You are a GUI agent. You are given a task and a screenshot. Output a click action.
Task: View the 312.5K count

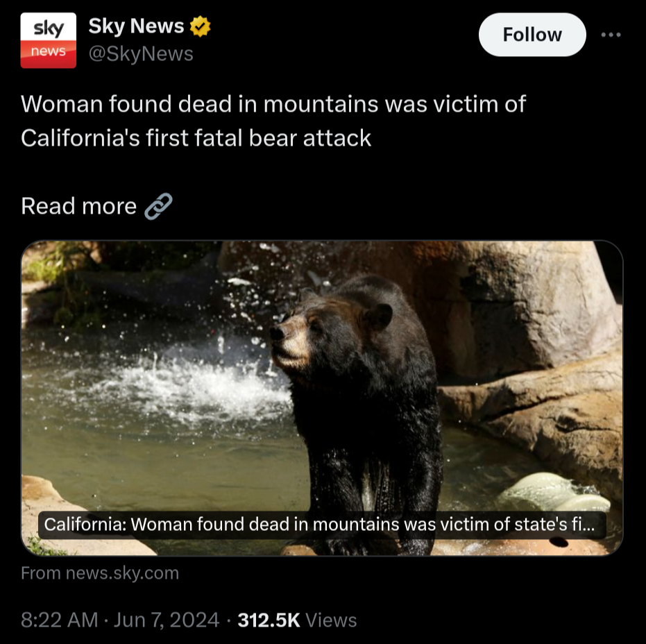click(x=269, y=620)
